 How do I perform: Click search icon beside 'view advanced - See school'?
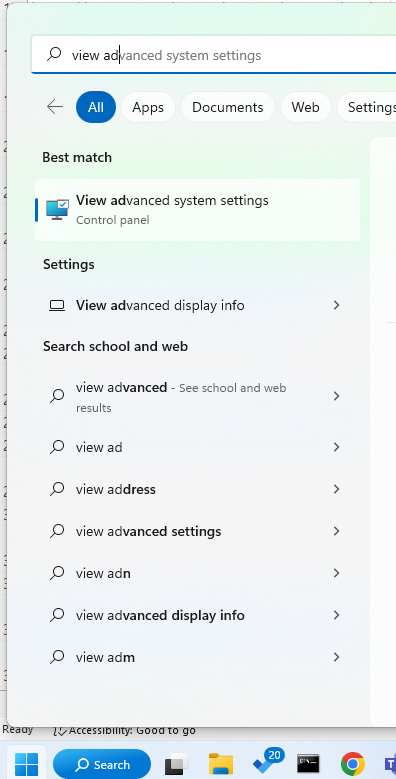57,396
